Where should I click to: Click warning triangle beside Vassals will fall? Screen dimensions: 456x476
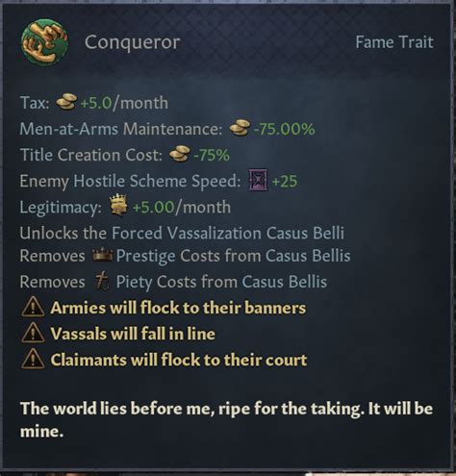pyautogui.click(x=33, y=333)
